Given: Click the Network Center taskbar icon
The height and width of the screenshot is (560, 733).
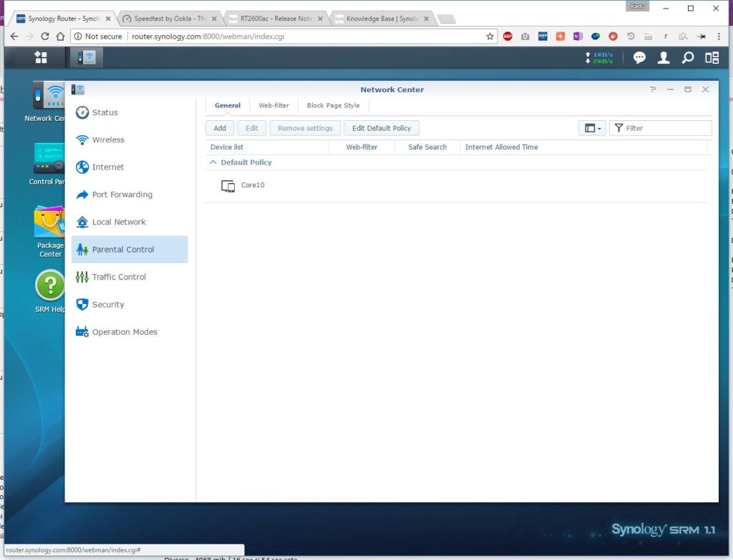Looking at the screenshot, I should [x=87, y=57].
